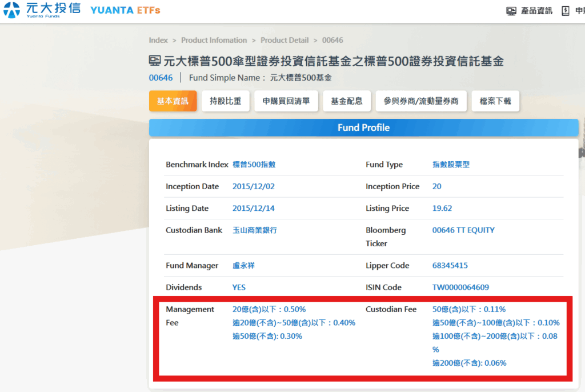Click the ISIN code TW0000064609

[460, 287]
